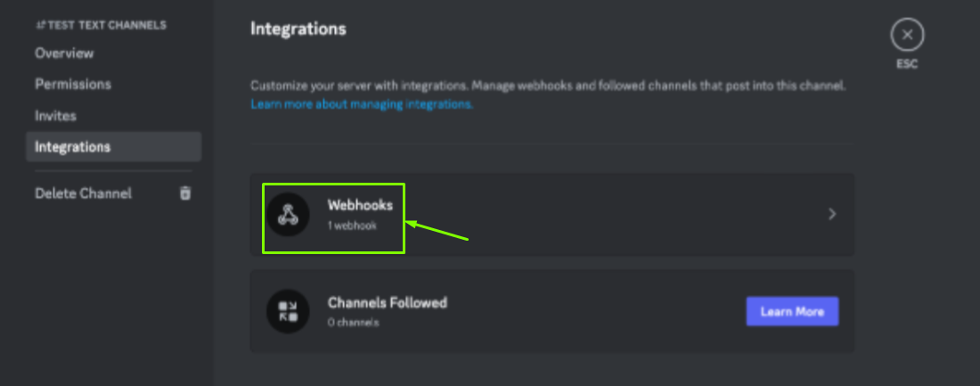Image resolution: width=980 pixels, height=386 pixels.
Task: Open the 'Learn more about managing integrations' link
Action: [x=362, y=104]
